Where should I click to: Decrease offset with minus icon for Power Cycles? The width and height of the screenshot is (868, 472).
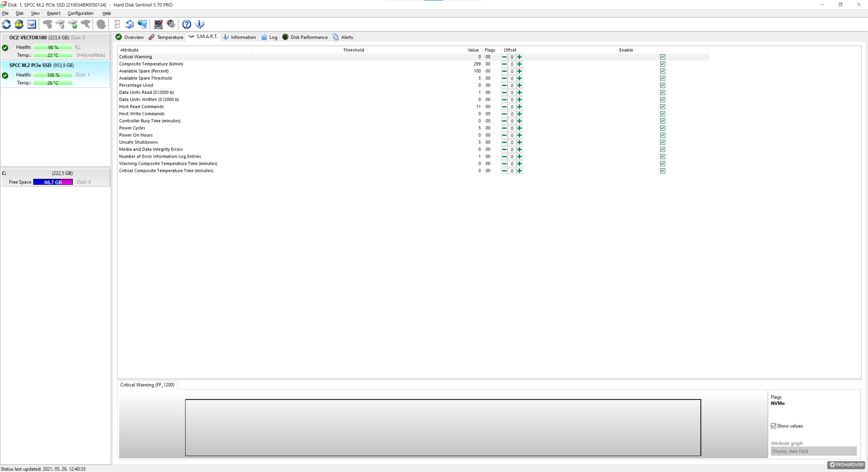[504, 128]
